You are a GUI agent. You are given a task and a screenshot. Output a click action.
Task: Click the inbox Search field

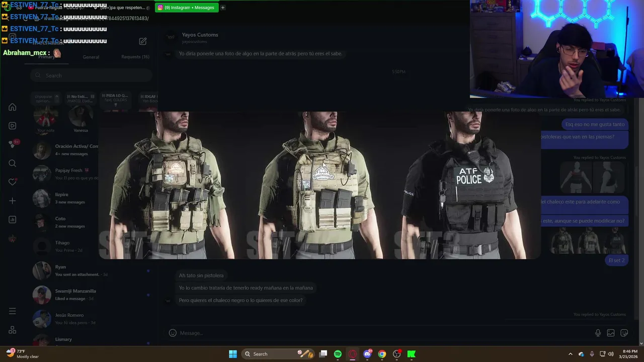pyautogui.click(x=91, y=75)
